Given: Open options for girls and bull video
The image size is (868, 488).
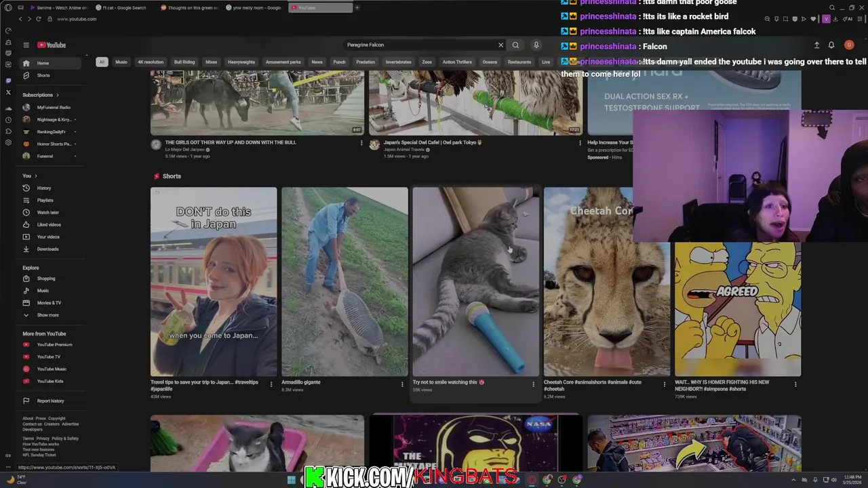Looking at the screenshot, I should (x=361, y=143).
